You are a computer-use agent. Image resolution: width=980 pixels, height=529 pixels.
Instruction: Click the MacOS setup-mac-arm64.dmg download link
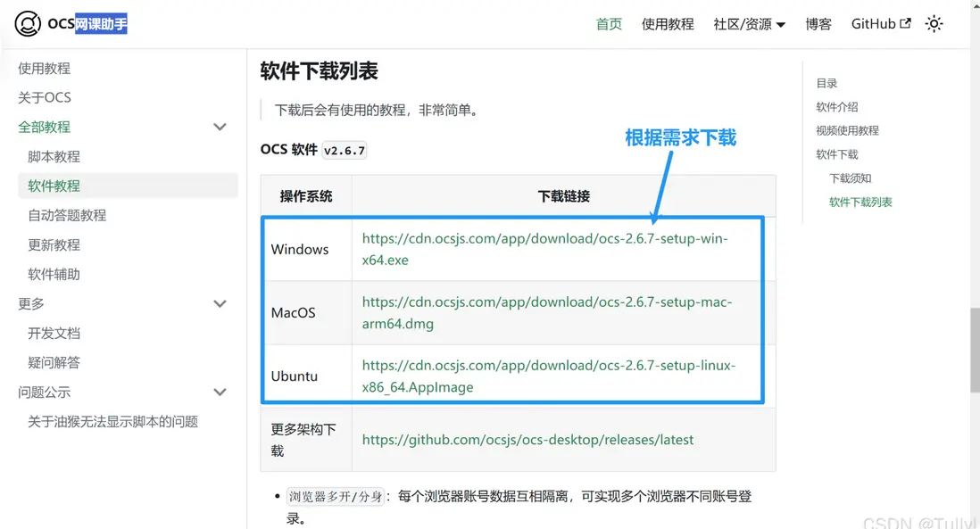point(547,312)
